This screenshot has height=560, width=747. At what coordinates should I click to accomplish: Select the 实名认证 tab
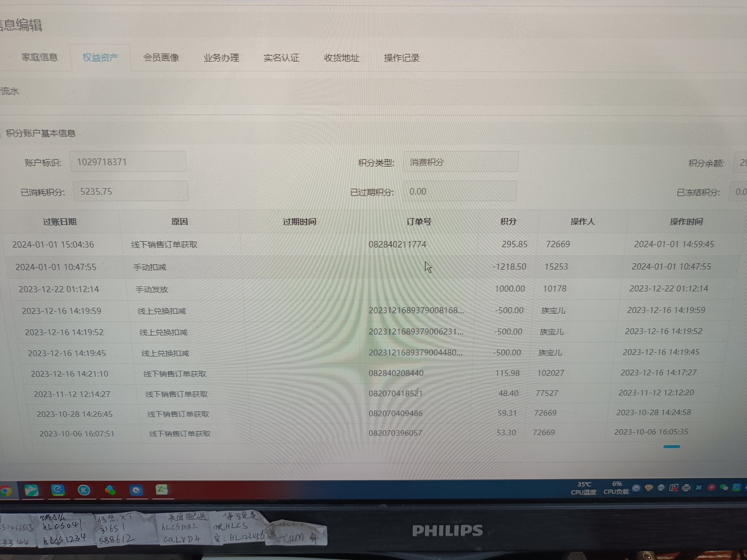[281, 58]
